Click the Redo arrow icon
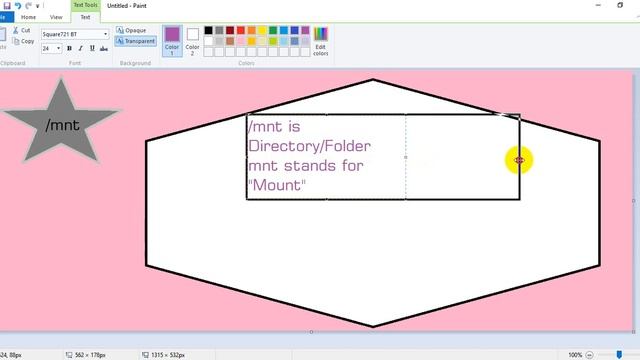 click(28, 6)
